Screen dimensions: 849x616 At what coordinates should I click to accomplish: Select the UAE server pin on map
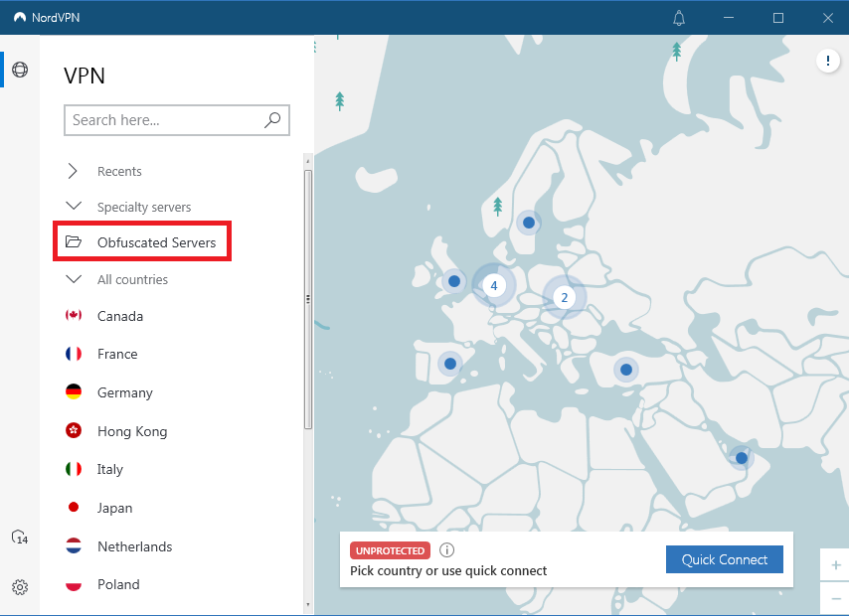pos(742,458)
